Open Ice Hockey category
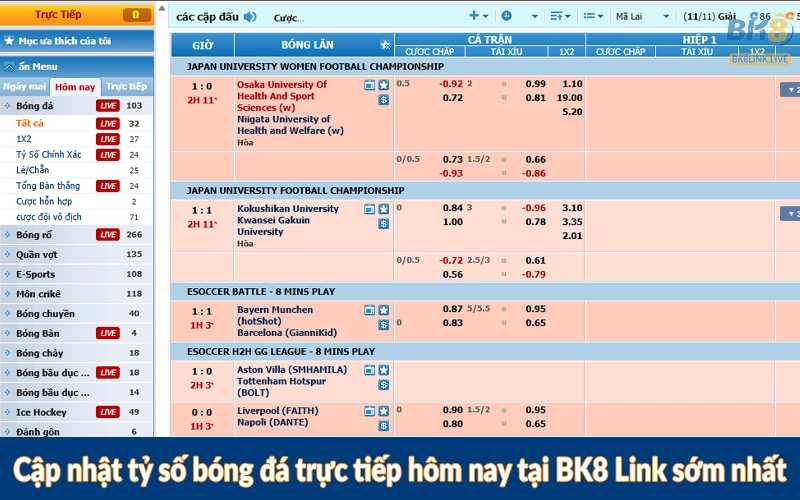This screenshot has width=800, height=500. [77, 412]
